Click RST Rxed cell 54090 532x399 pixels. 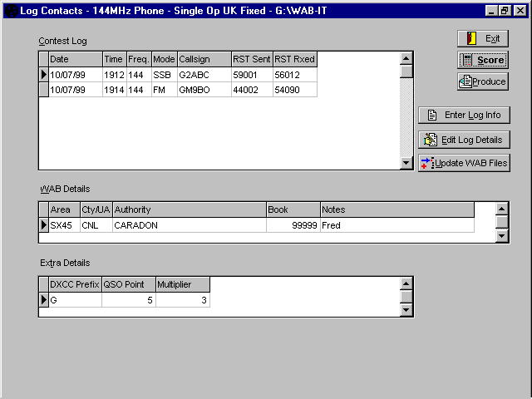295,90
